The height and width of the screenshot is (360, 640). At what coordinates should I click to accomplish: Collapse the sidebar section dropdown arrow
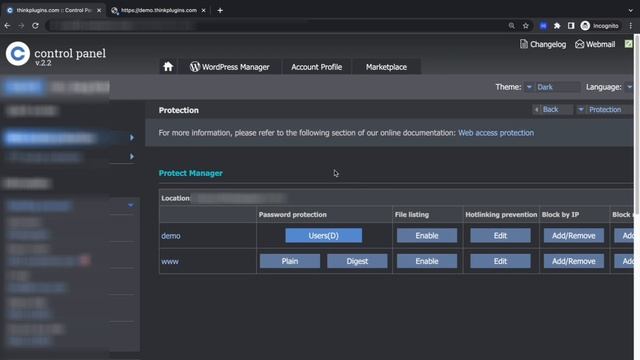point(130,205)
